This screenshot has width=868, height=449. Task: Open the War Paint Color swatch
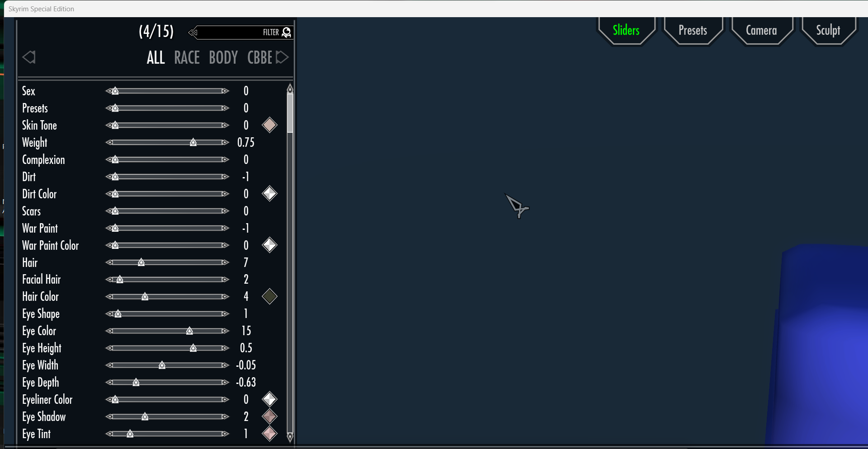coord(269,245)
